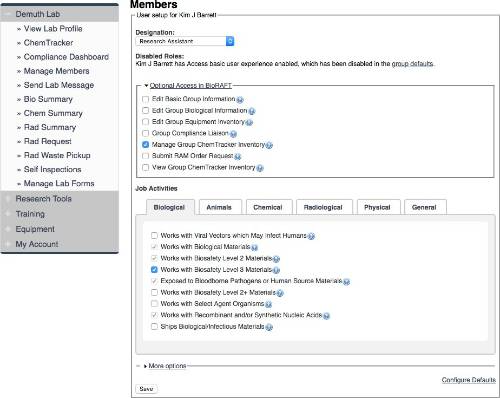This screenshot has width=500, height=398.
Task: Toggle Works with Biosafety Level 2+ Materials checkbox
Action: point(154,292)
